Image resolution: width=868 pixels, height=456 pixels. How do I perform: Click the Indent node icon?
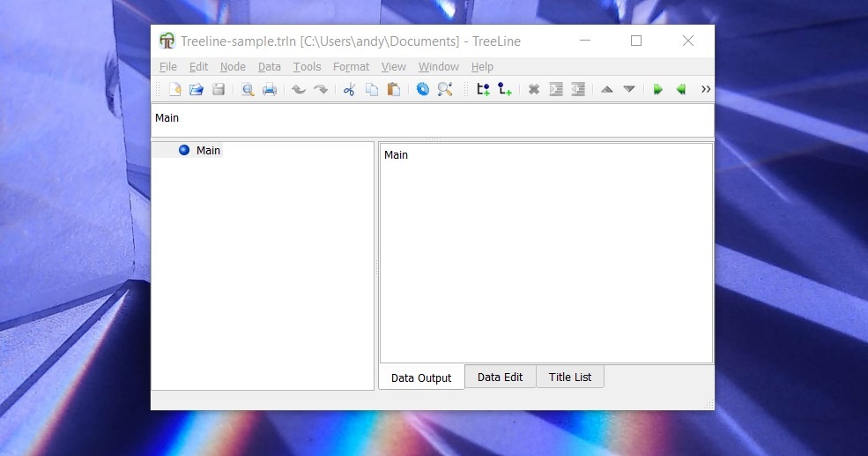point(556,89)
